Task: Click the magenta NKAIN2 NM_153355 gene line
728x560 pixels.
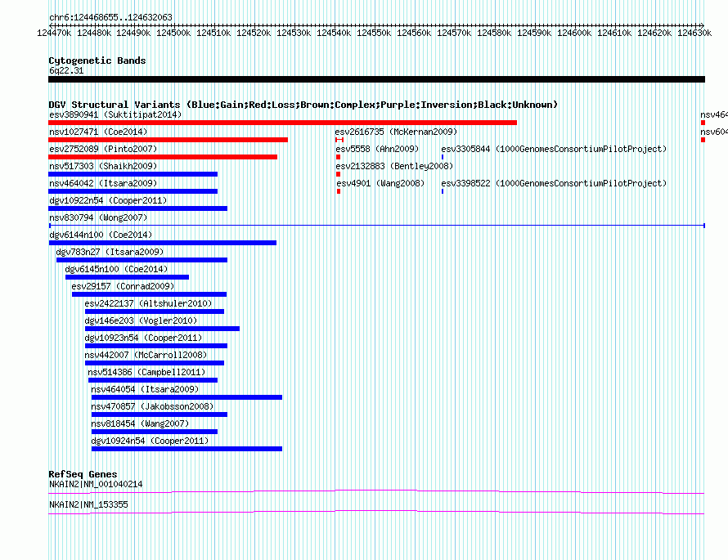Action: (x=376, y=513)
